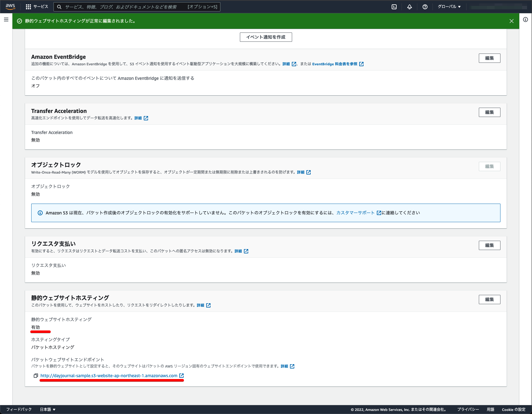Open the help question mark icon

tap(425, 7)
